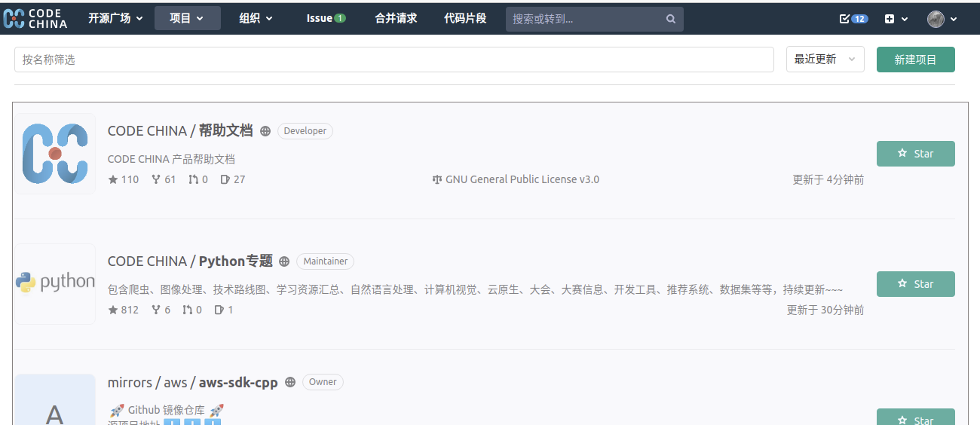Click the Developer role badge
980x425 pixels.
tap(305, 131)
